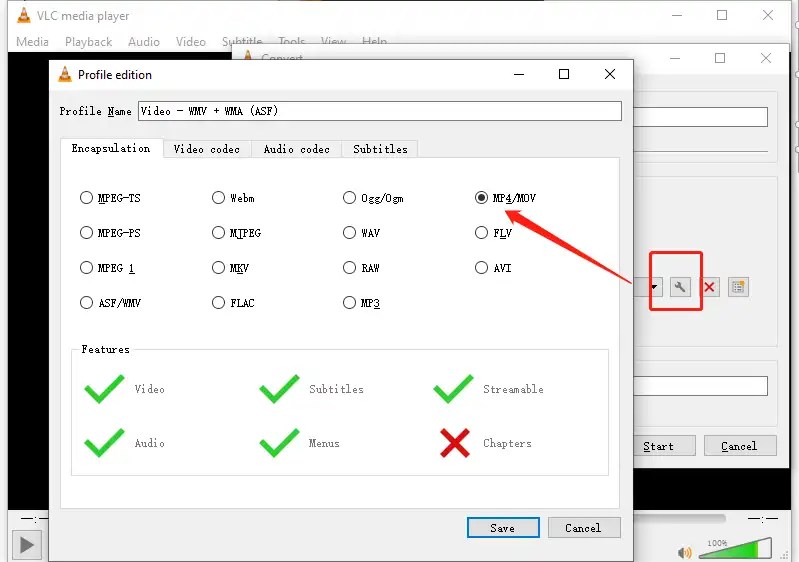Select MPEG-PS encapsulation
The width and height of the screenshot is (799, 562).
110,233
